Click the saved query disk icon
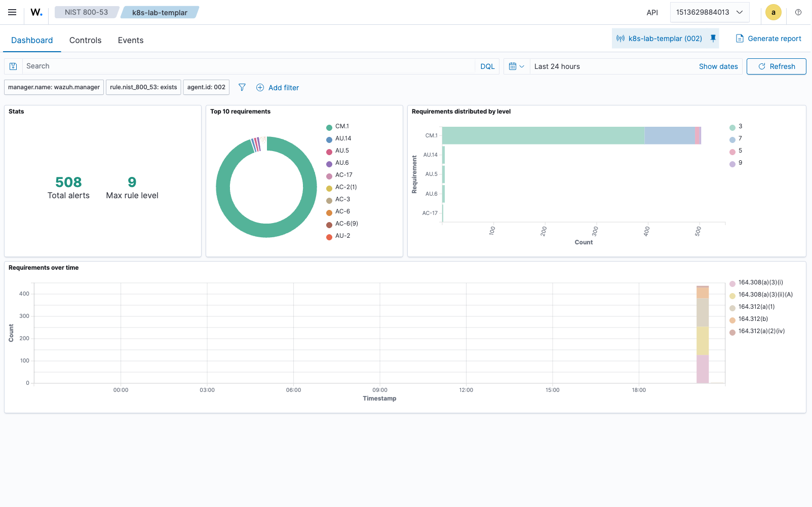The image size is (812, 507). [14, 66]
